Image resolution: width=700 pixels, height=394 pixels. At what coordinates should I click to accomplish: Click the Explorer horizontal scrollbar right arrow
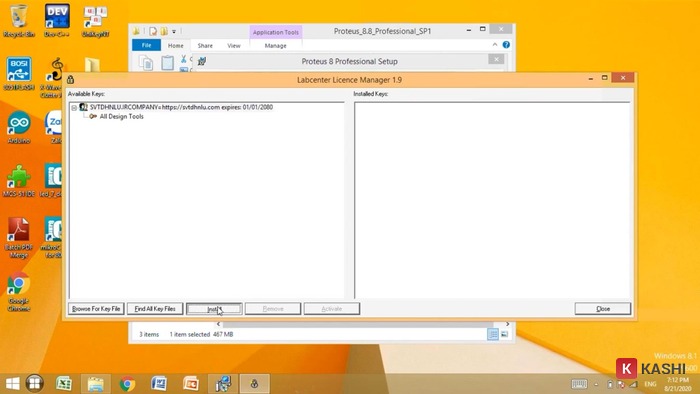tap(507, 324)
